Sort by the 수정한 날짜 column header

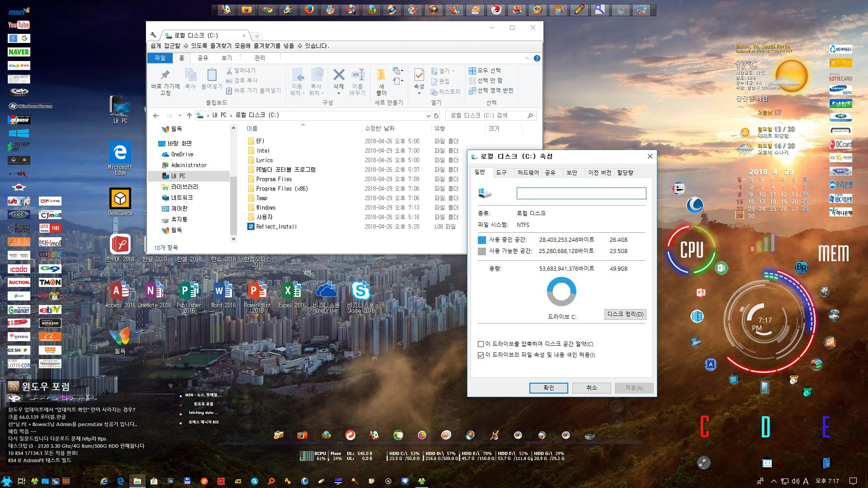380,129
